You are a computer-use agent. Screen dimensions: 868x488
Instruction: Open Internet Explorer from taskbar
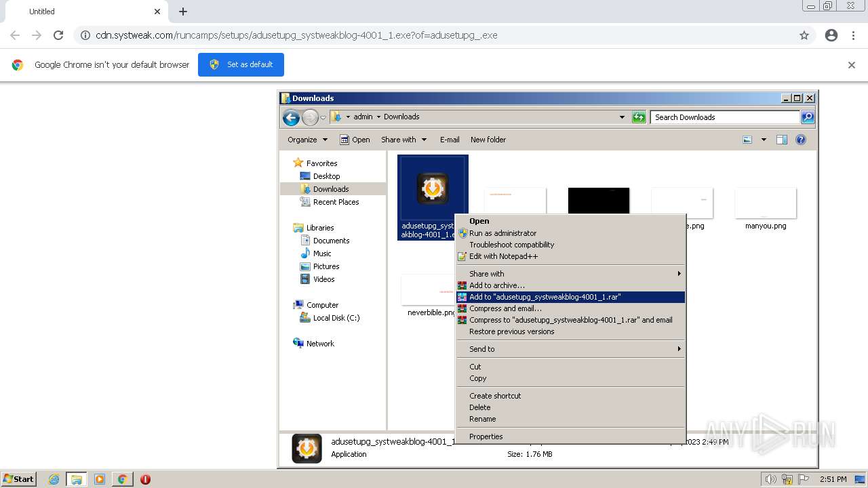[54, 479]
